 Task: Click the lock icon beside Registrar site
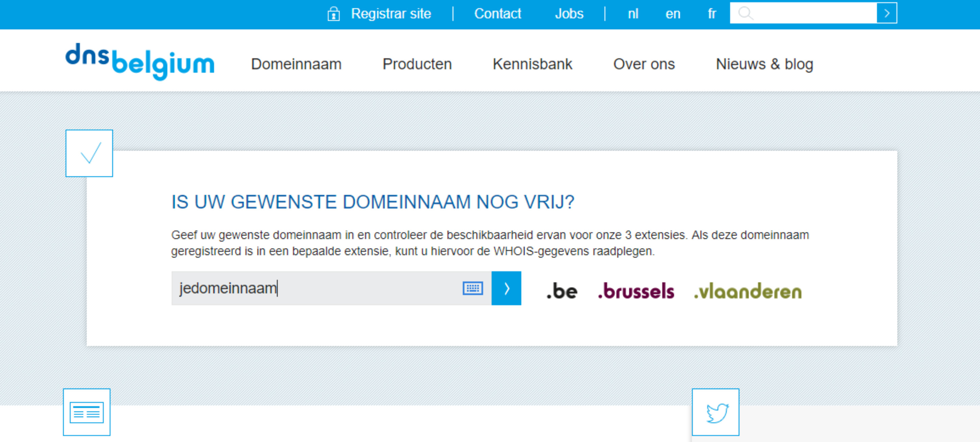click(334, 14)
